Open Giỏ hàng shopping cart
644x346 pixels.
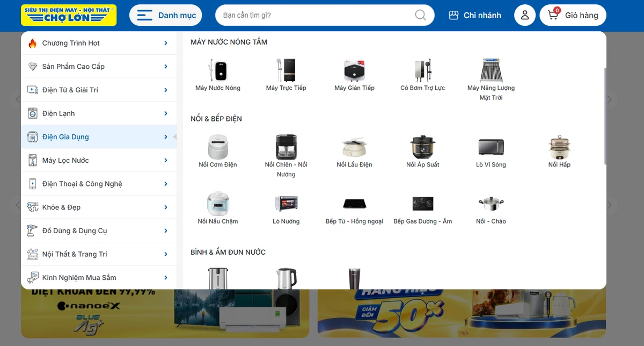[573, 15]
